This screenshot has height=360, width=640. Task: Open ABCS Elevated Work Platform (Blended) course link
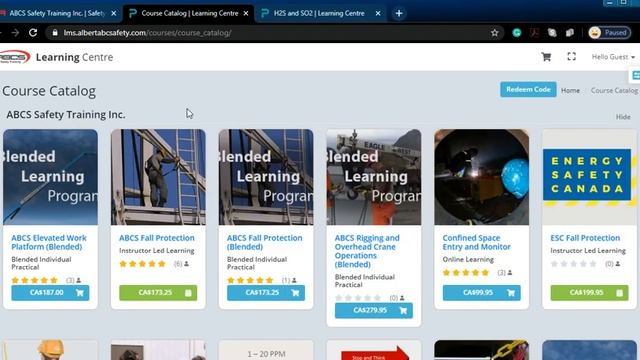49,242
